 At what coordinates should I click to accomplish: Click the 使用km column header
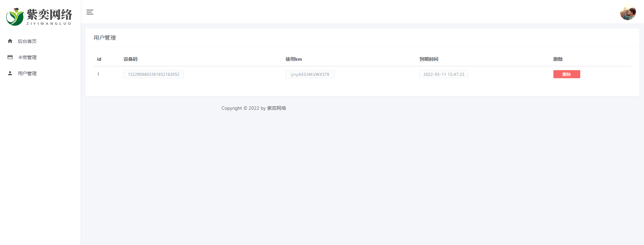[x=293, y=59]
